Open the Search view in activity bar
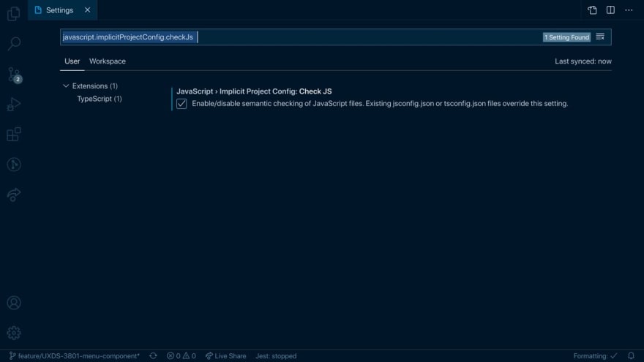 (14, 43)
